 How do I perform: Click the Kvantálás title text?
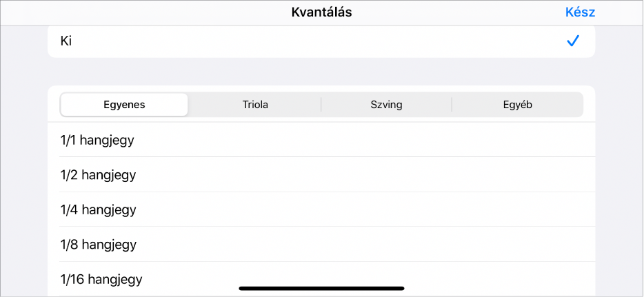(321, 12)
